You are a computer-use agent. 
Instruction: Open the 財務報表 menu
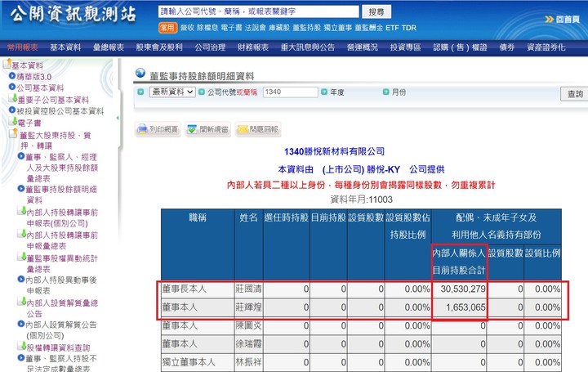point(252,47)
